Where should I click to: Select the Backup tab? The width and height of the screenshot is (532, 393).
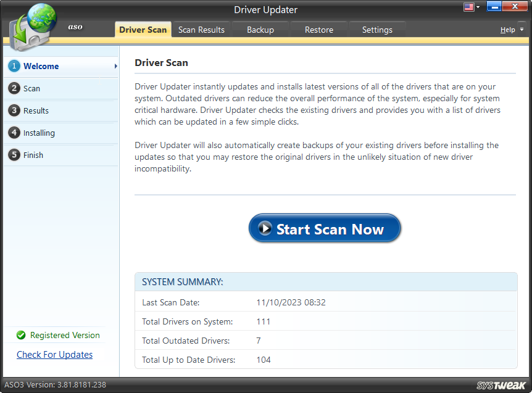click(260, 29)
